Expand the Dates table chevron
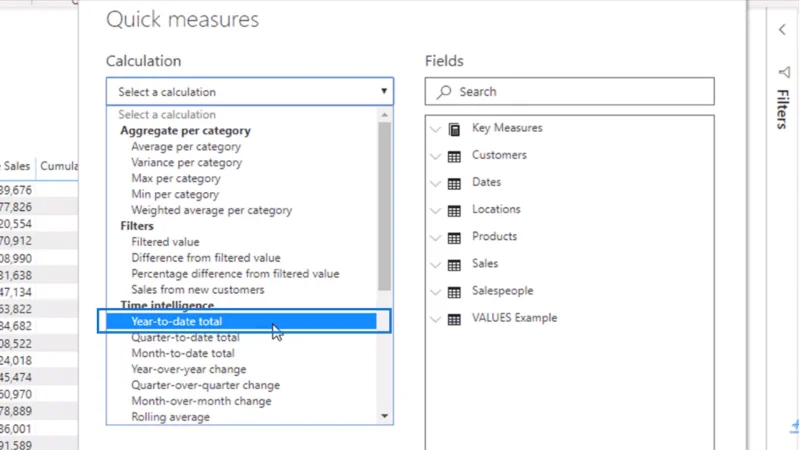Viewport: 800px width, 450px height. point(435,183)
